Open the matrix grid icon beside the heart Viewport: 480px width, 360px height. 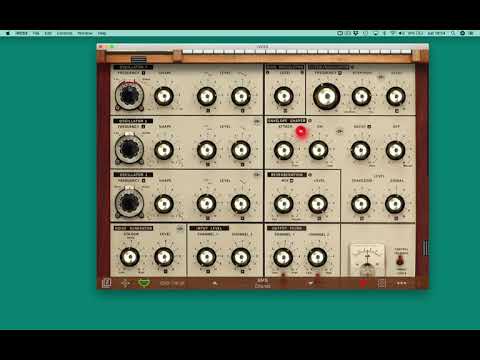(x=381, y=283)
